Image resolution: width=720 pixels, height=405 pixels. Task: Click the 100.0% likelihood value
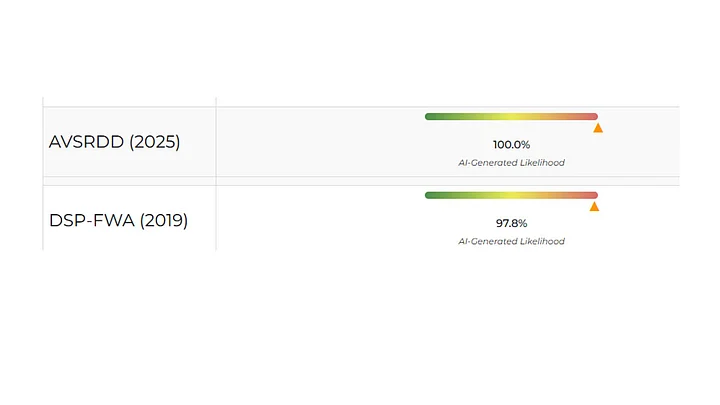(x=511, y=145)
